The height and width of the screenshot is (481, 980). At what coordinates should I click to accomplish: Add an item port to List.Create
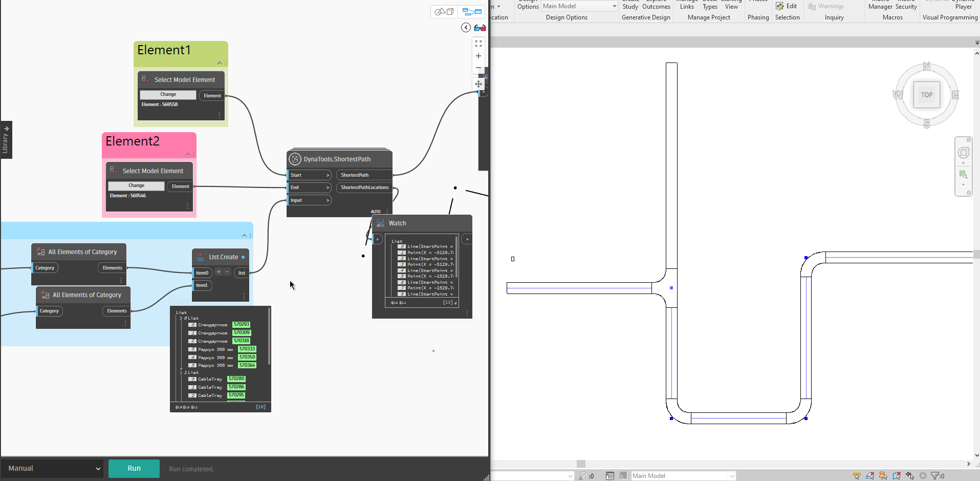pos(219,272)
